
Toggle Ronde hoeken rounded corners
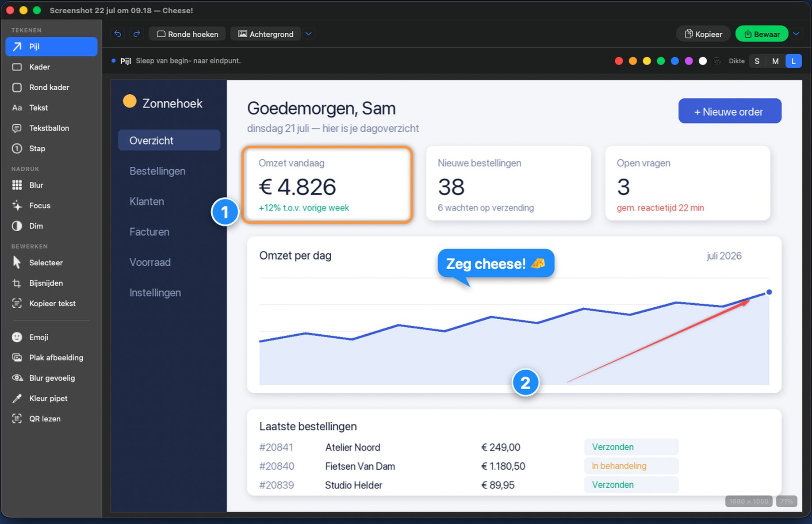click(188, 34)
